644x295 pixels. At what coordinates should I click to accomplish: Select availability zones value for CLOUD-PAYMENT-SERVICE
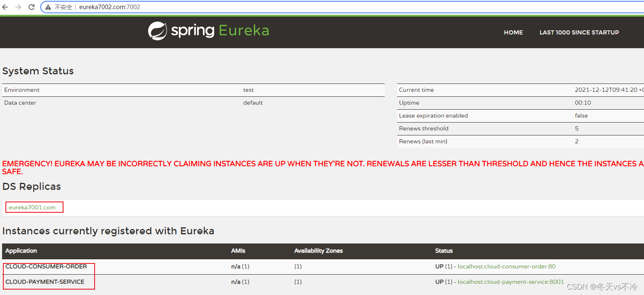[x=298, y=282]
